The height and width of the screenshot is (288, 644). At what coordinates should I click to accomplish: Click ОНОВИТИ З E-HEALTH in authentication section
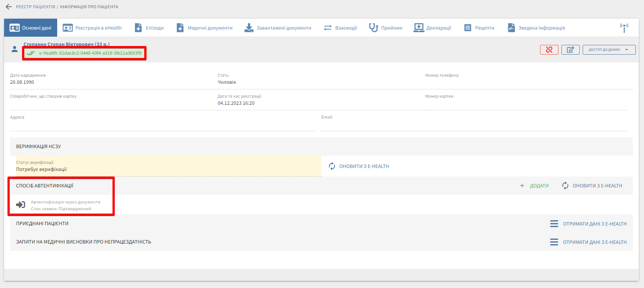597,186
